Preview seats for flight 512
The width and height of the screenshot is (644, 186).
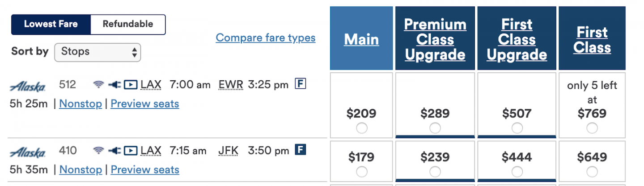[145, 104]
